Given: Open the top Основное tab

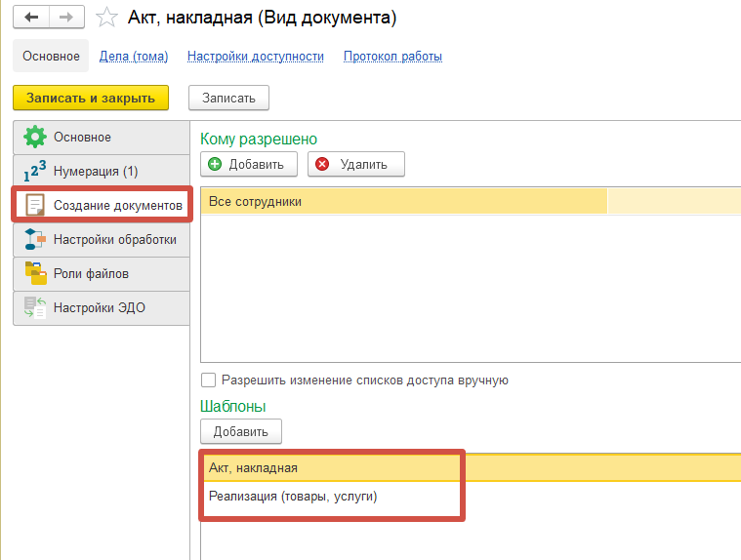Looking at the screenshot, I should (x=51, y=56).
